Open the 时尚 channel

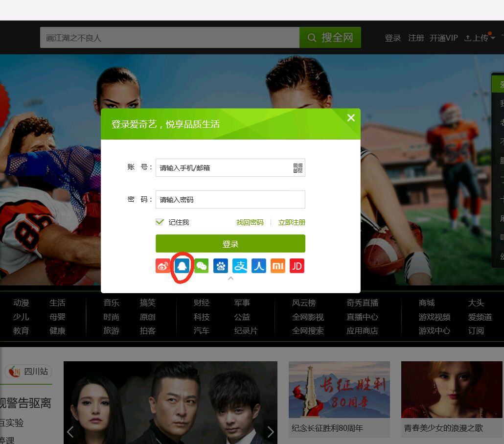click(x=111, y=317)
